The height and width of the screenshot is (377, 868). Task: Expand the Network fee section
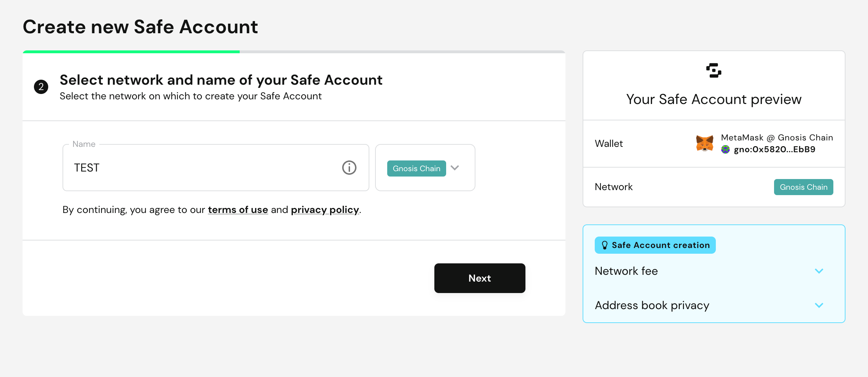[626, 271]
